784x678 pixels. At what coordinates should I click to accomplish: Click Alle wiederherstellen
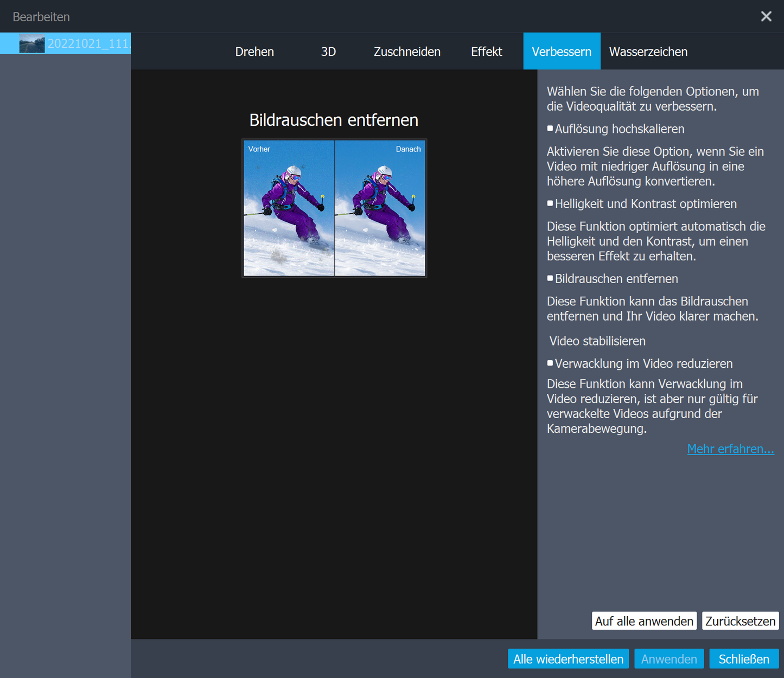coord(568,659)
